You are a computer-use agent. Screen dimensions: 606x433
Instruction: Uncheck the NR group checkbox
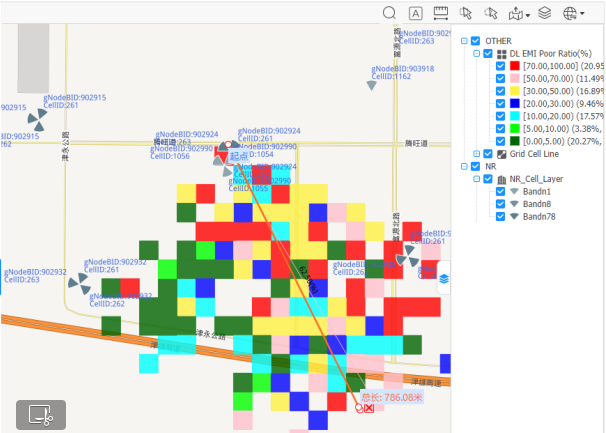(476, 166)
